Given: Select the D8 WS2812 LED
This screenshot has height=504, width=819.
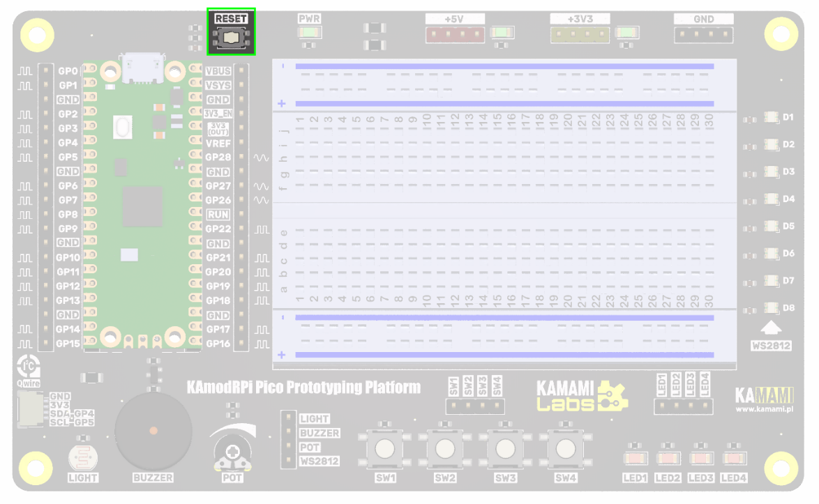Looking at the screenshot, I should 771,307.
